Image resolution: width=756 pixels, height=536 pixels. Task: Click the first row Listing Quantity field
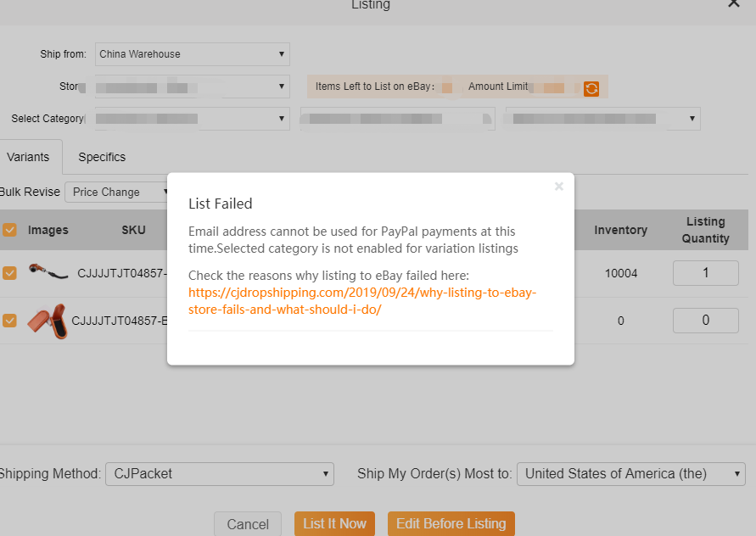pyautogui.click(x=705, y=273)
